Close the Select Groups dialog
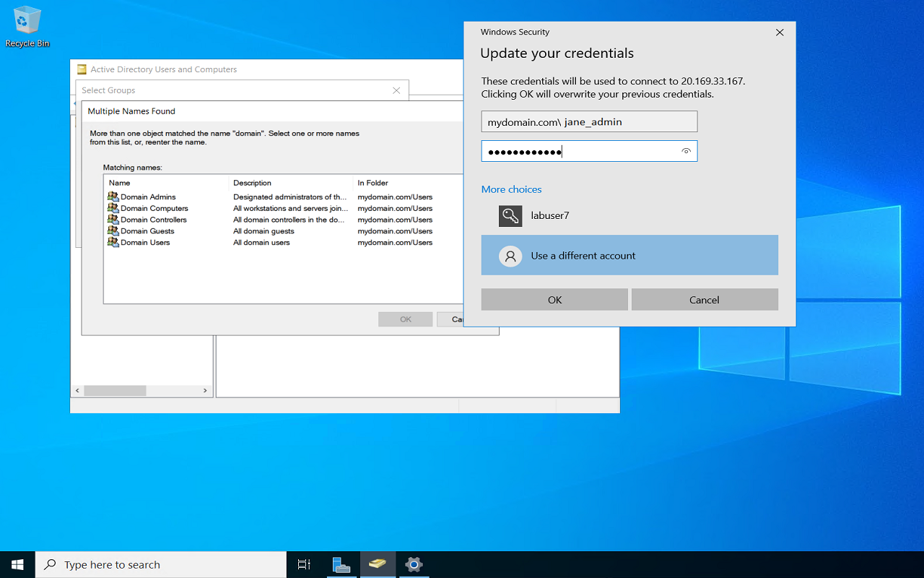Image resolution: width=924 pixels, height=578 pixels. [x=396, y=90]
